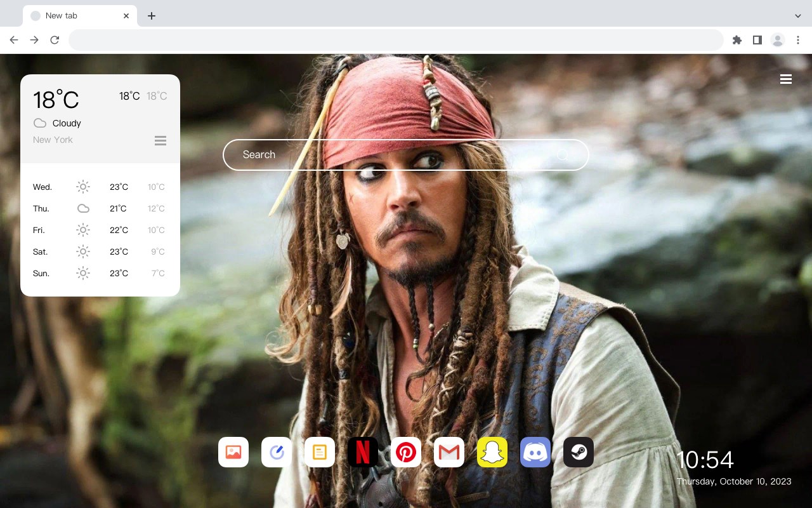Click Fri. high of 22°C
Image resolution: width=812 pixels, height=508 pixels.
(x=119, y=230)
